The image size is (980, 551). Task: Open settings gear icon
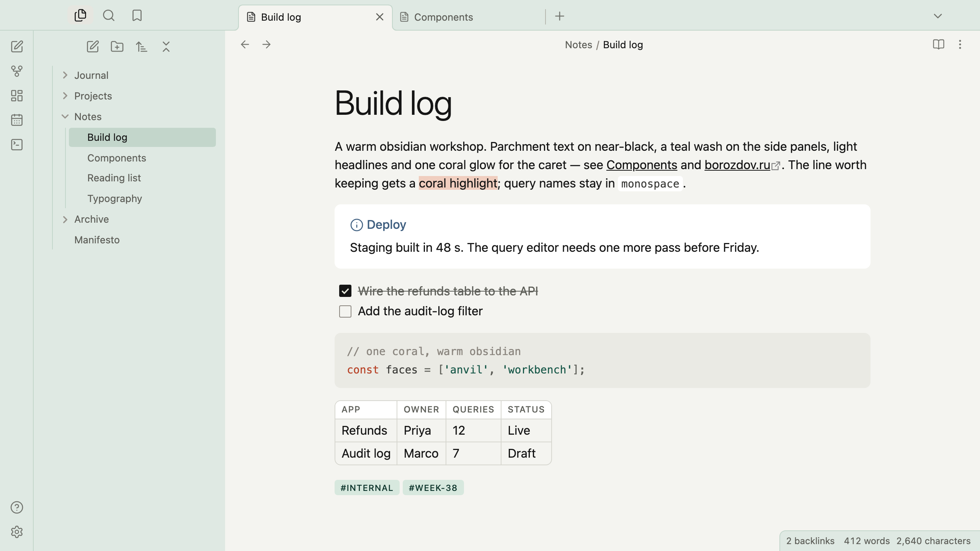click(x=17, y=532)
